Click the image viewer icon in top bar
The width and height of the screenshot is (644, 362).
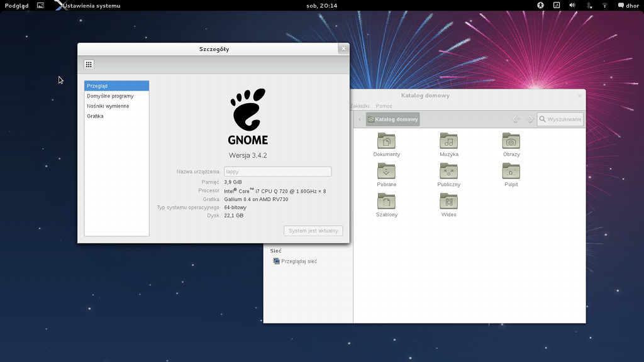pos(40,5)
